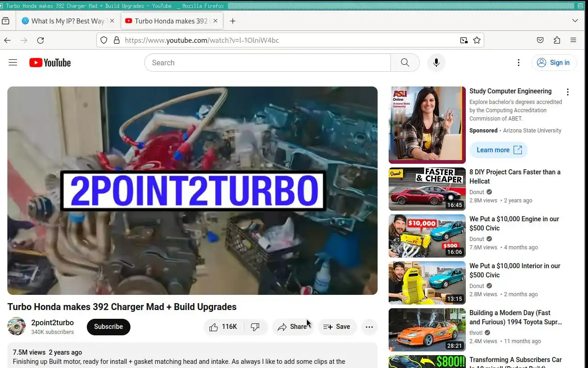Open Firefox extensions puzzle icon
588x368 pixels.
(x=557, y=40)
